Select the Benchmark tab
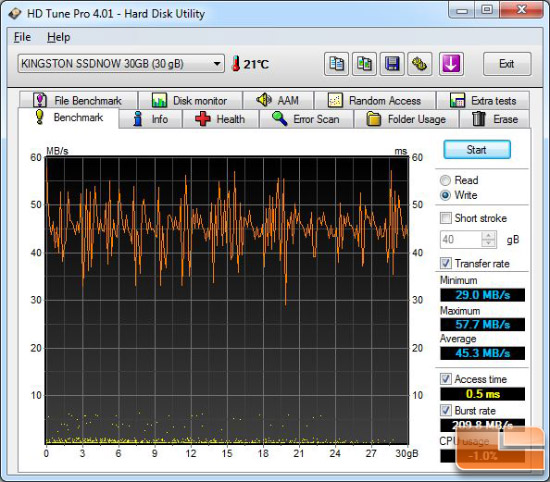Image resolution: width=550 pixels, height=482 pixels. point(68,117)
